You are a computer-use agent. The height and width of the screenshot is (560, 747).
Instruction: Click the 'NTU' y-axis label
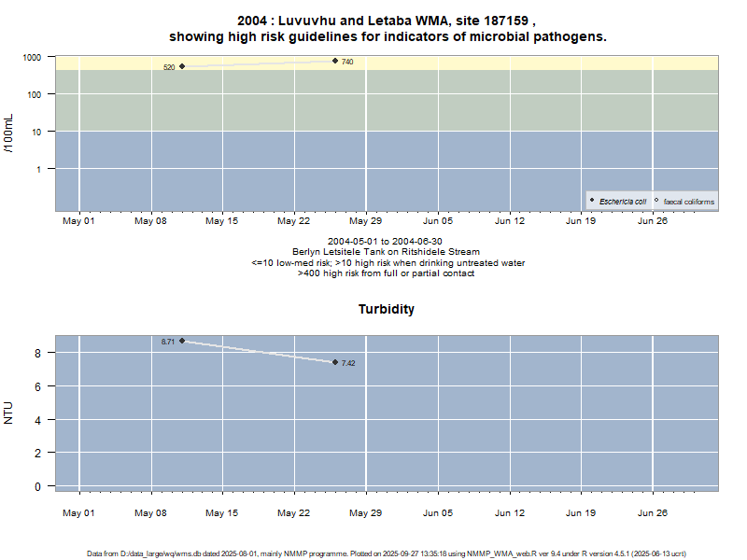pos(9,413)
